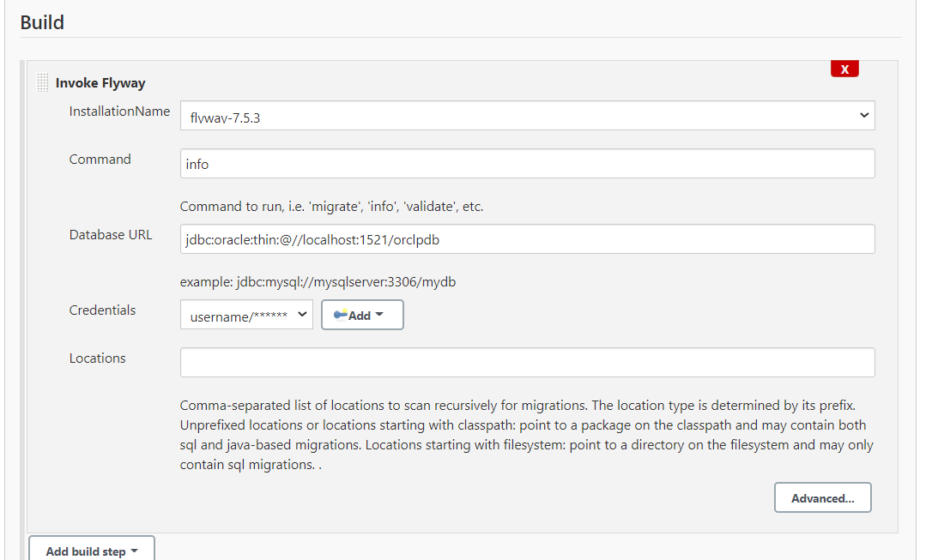Click the Build section heading
The image size is (932, 560).
[41, 22]
